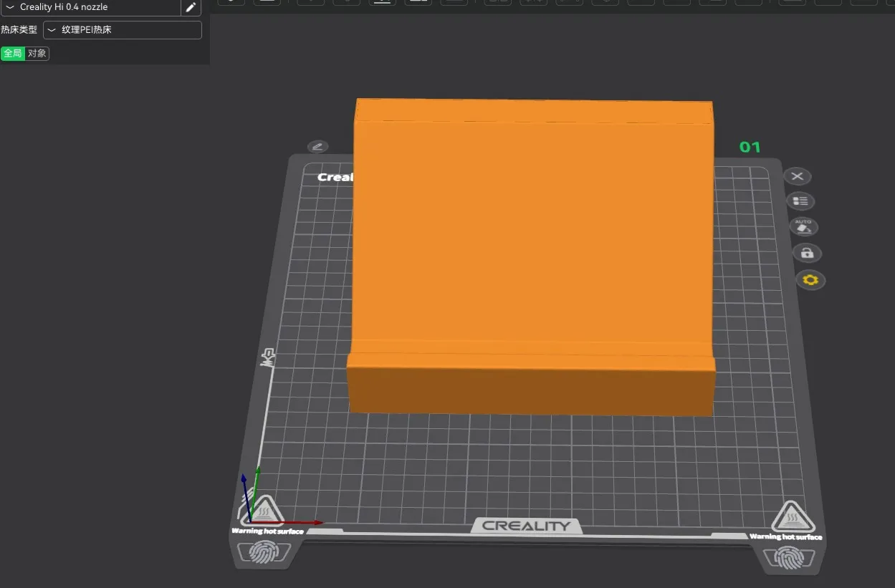The width and height of the screenshot is (895, 588).
Task: Open the objects list from the right sidebar
Action: click(x=800, y=201)
